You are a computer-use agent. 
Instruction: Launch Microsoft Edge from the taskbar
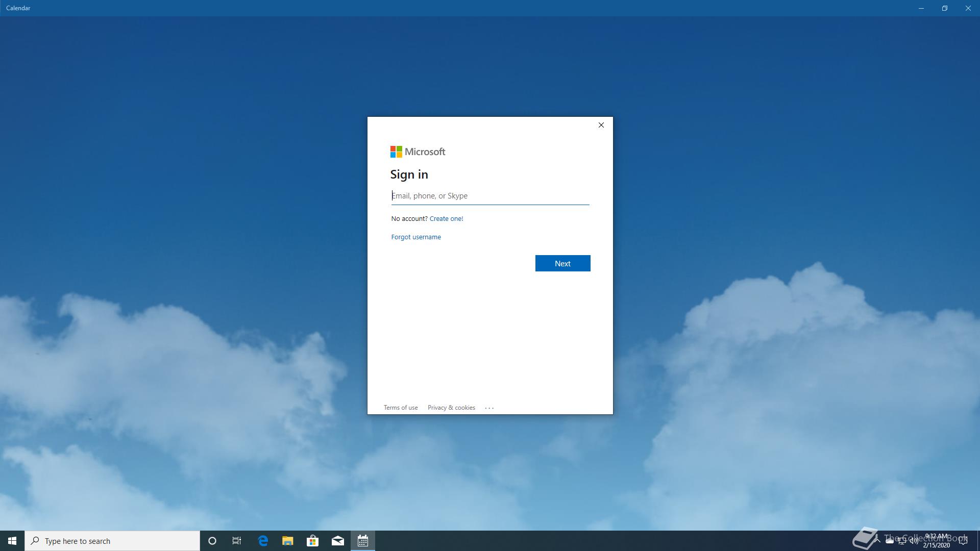click(263, 541)
